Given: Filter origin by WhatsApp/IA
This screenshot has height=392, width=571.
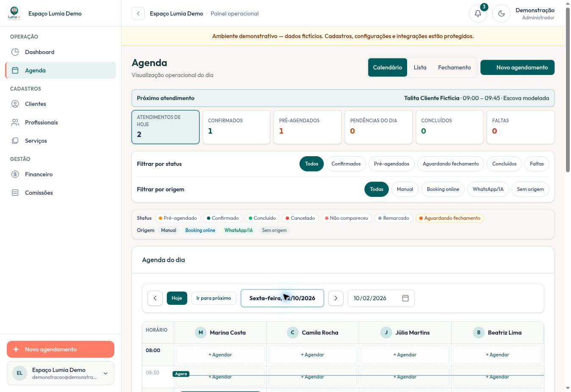Looking at the screenshot, I should 488,189.
